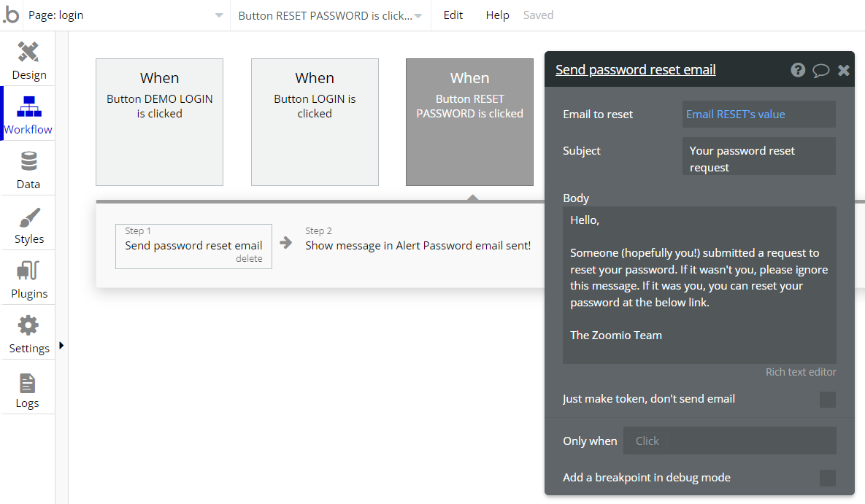
Task: Open the Settings gear icon
Action: click(28, 326)
